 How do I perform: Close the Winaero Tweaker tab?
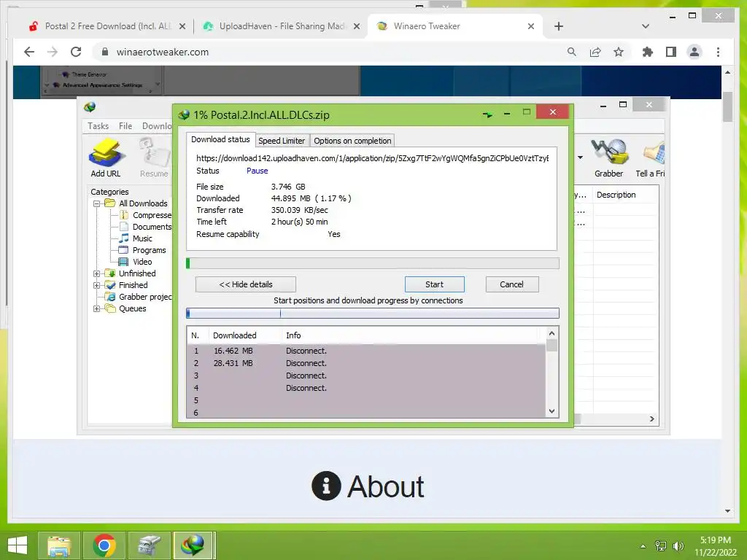click(531, 26)
